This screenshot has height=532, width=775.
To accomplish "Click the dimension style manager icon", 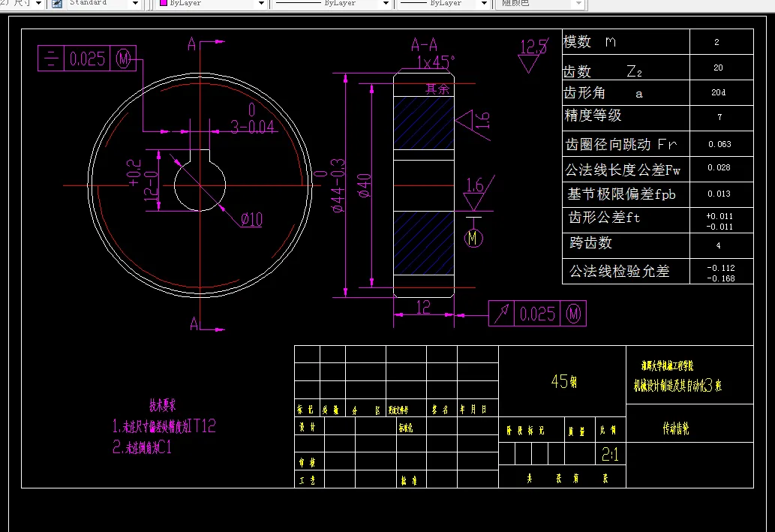I will point(56,4).
